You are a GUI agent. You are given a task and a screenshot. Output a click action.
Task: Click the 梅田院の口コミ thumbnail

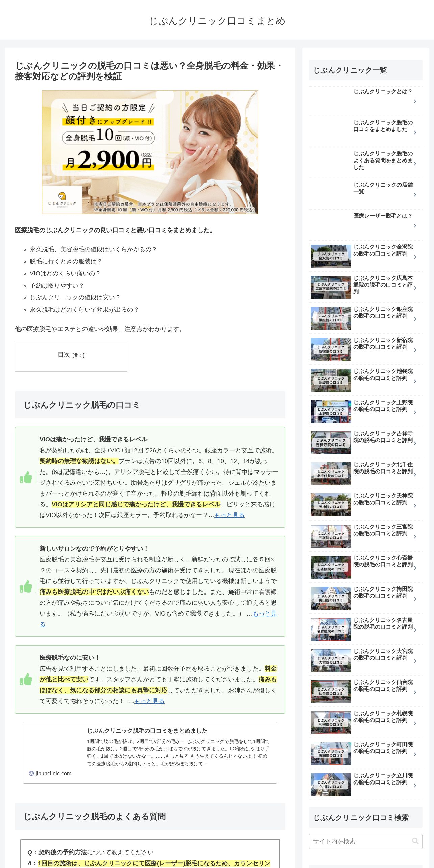click(x=331, y=598)
